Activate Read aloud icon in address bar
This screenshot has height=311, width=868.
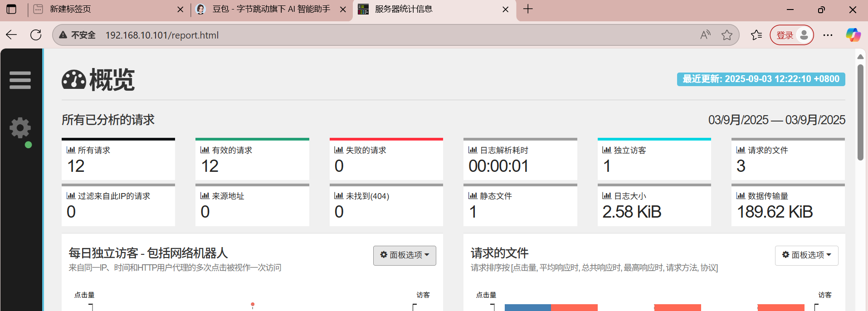point(705,35)
